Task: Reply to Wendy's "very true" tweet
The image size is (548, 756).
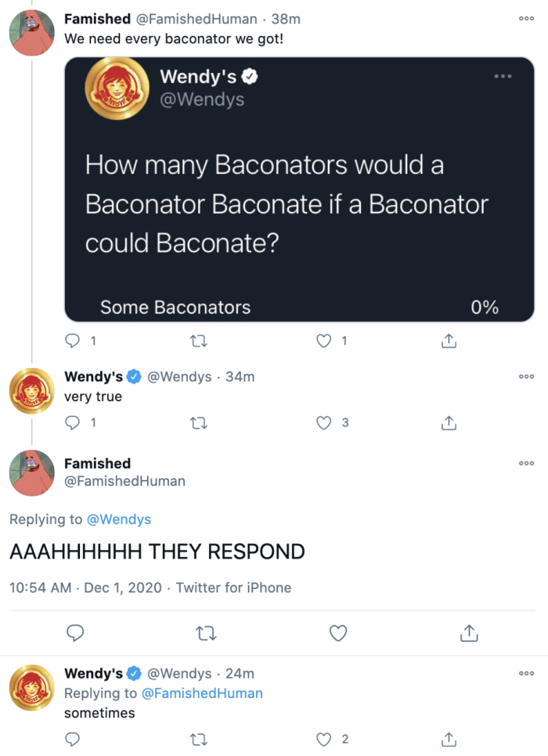Action: coord(73,423)
